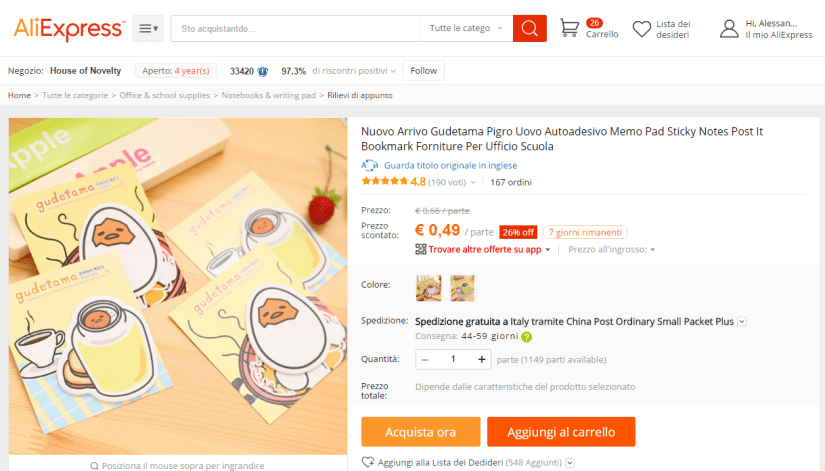The height and width of the screenshot is (471, 825).
Task: Open 'Office & school supplies' breadcrumb
Action: point(165,95)
